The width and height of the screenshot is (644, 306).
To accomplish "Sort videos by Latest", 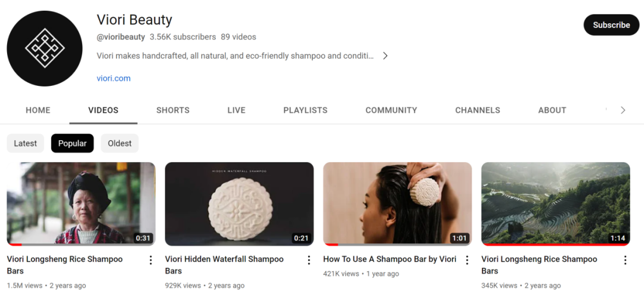I will [x=26, y=143].
